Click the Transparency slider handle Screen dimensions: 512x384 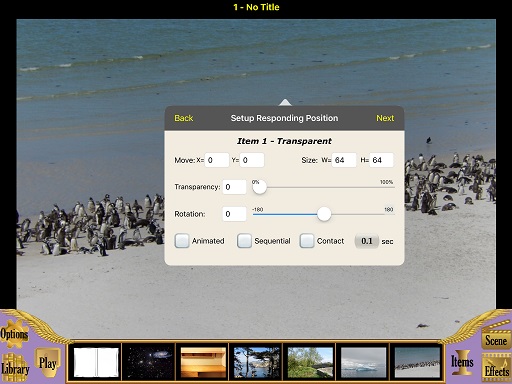pyautogui.click(x=259, y=187)
